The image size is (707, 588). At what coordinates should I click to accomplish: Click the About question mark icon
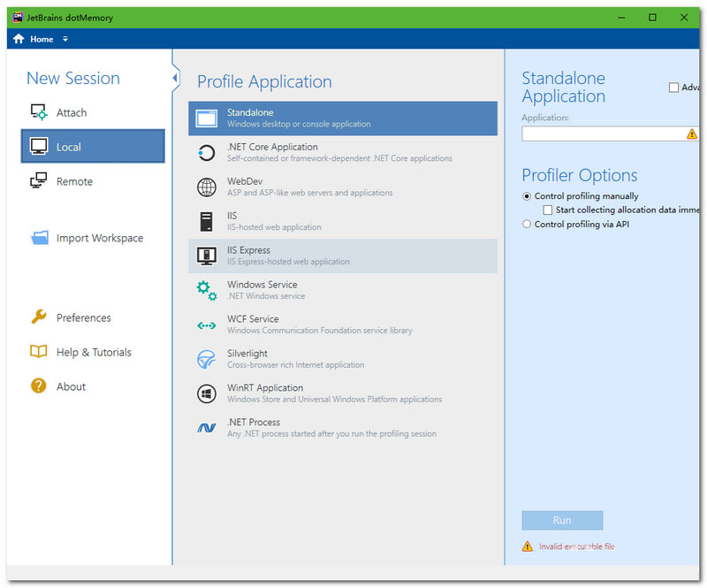click(x=39, y=386)
